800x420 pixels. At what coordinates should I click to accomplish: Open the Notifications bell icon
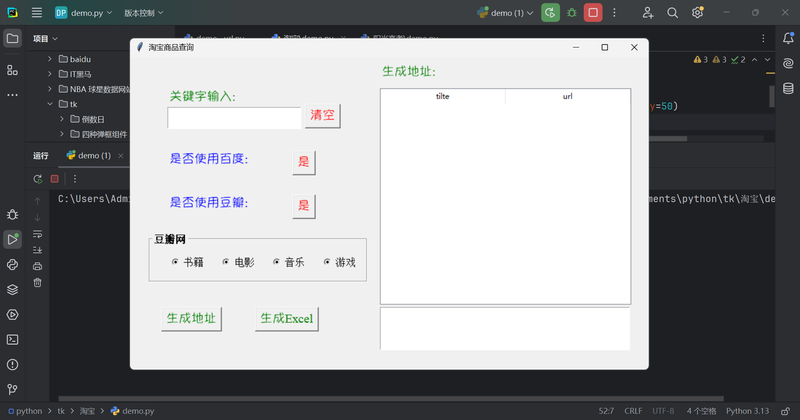(788, 38)
